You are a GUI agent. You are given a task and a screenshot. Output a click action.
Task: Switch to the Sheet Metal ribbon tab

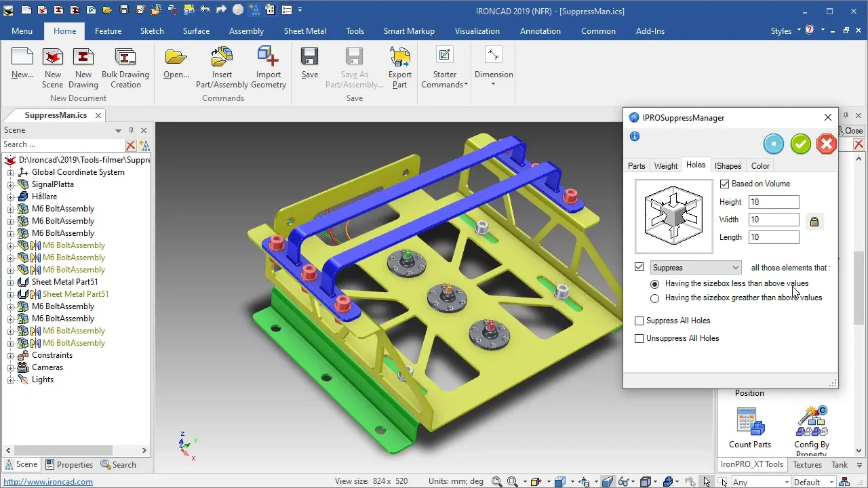pyautogui.click(x=305, y=31)
